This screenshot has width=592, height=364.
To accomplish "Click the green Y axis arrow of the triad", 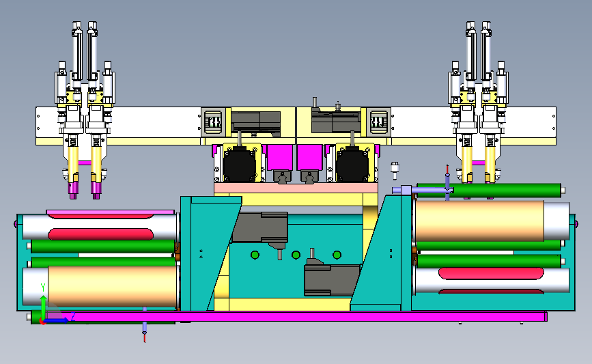I will point(44,308).
